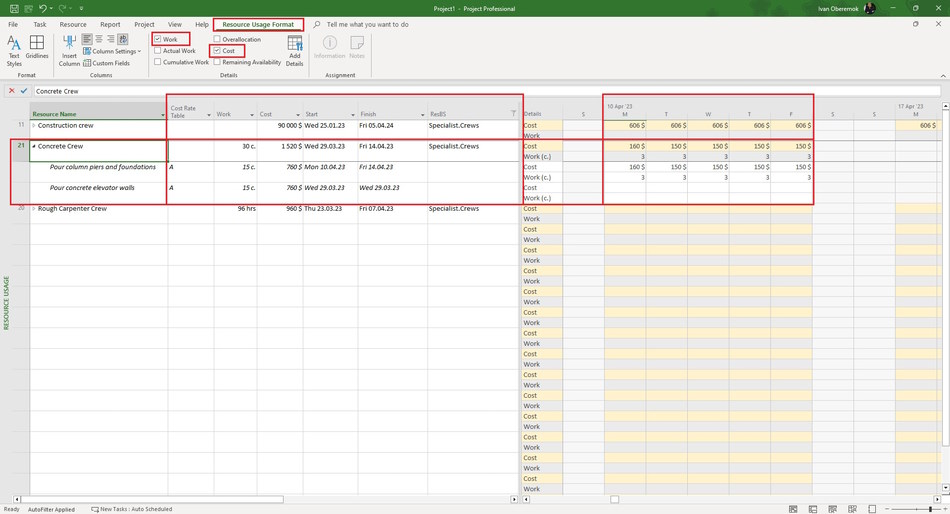The image size is (950, 514).
Task: Expand the Rough Carpenter Crew row
Action: [34, 209]
